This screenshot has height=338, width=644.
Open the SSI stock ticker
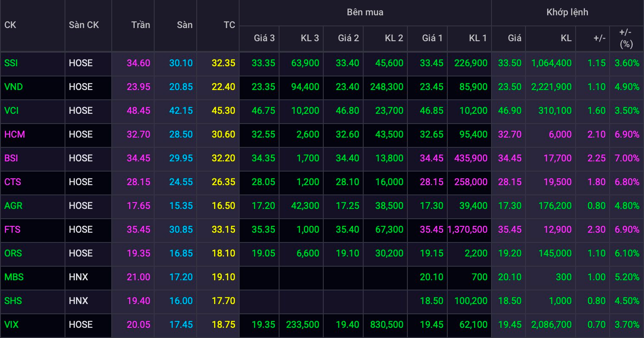[x=11, y=63]
